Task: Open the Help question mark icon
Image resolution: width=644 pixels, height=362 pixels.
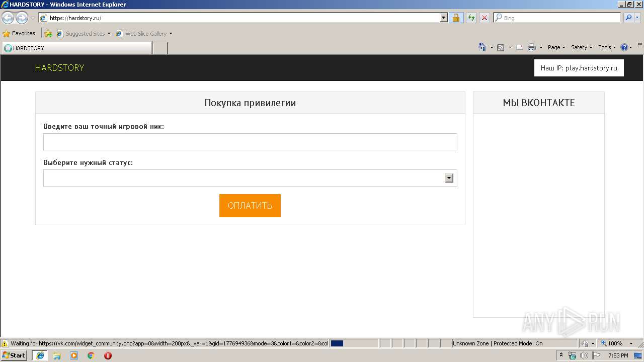Action: tap(624, 47)
